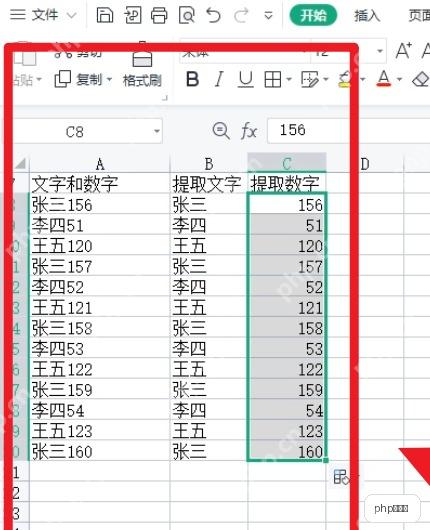The image size is (430, 530).
Task: Click the draw border pencil-grid icon
Action: coord(309,80)
